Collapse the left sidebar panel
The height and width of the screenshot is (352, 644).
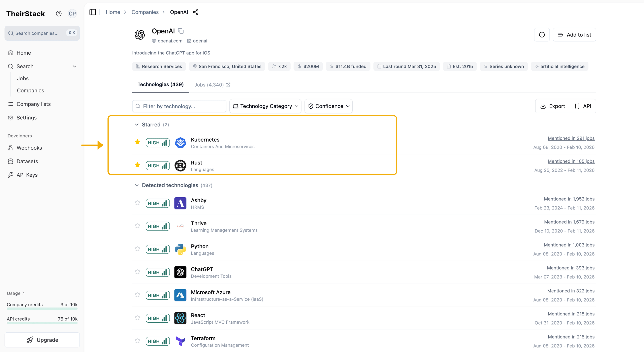93,12
